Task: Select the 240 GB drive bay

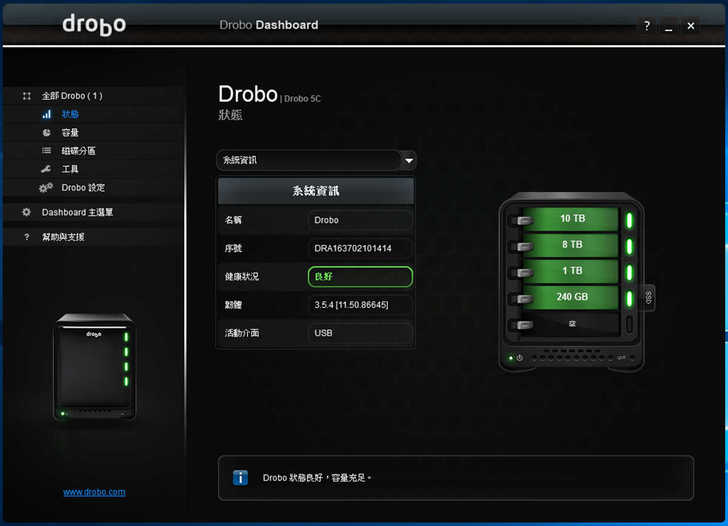Action: point(572,297)
